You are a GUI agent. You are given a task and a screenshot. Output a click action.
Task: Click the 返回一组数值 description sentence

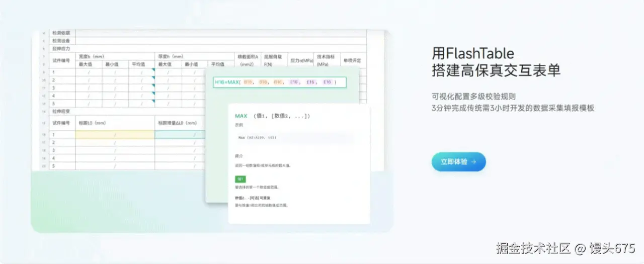(x=262, y=165)
